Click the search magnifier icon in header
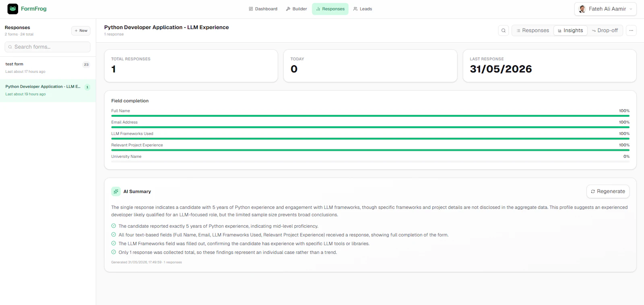This screenshot has height=305, width=644. coord(504,31)
